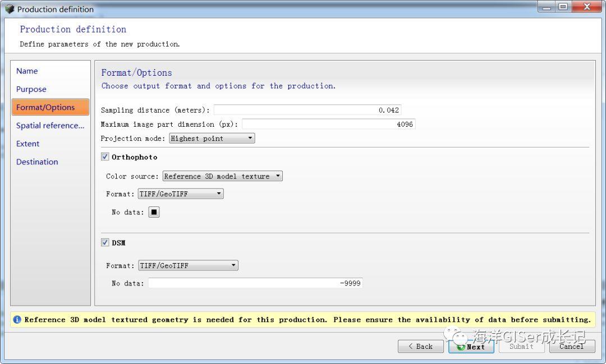The width and height of the screenshot is (606, 364).
Task: Click the info icon in the yellow notice bar
Action: 17,320
